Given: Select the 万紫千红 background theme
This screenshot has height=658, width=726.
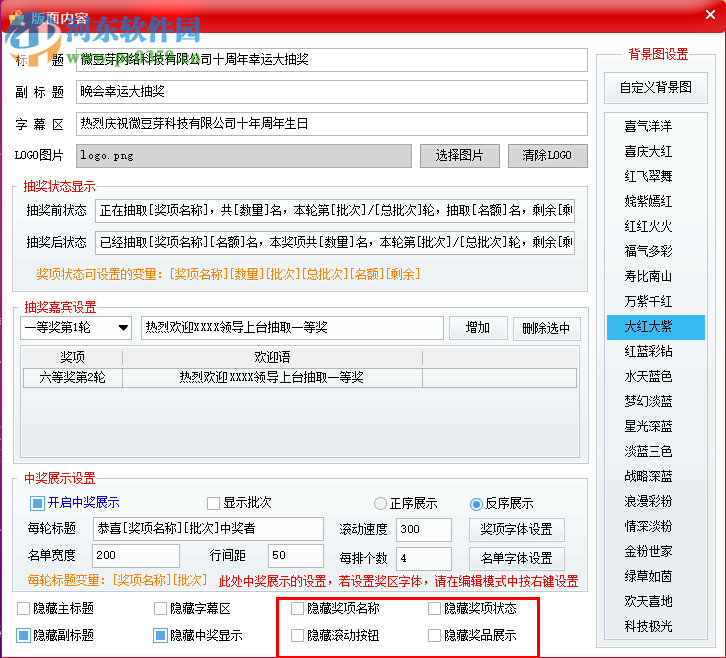Looking at the screenshot, I should coord(656,302).
